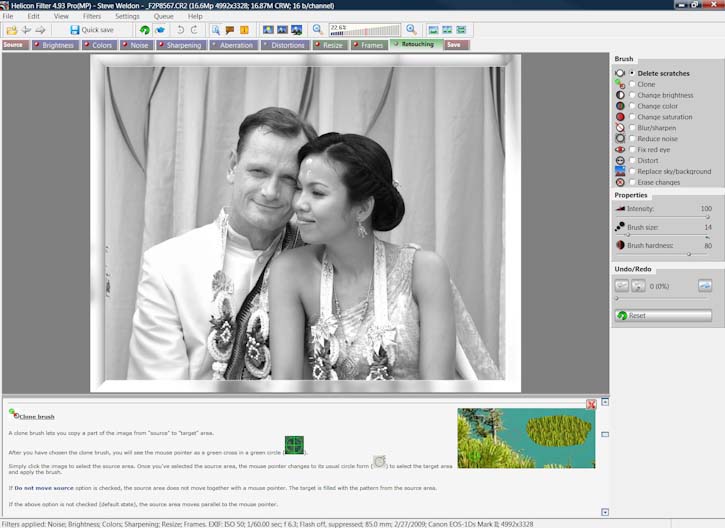Open the File menu
Screen dimensions: 725x528
coord(8,16)
